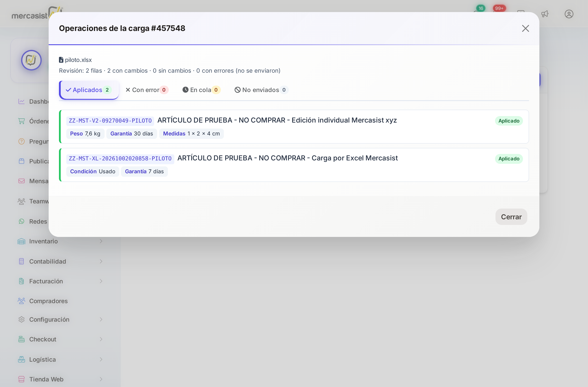Open Órdenes cart icon in sidebar
Image resolution: width=588 pixels, height=387 pixels.
tap(22, 121)
